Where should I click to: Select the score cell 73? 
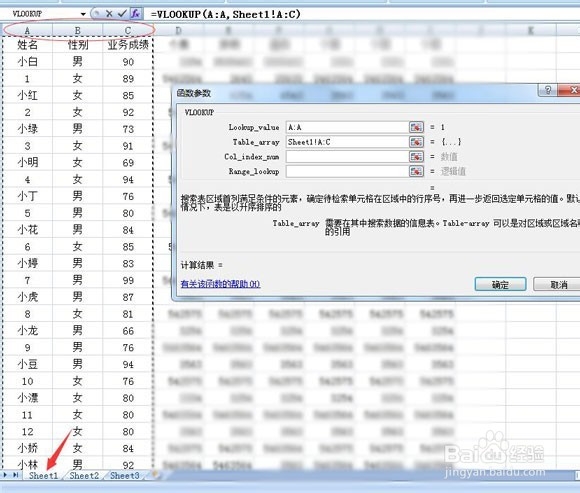pyautogui.click(x=128, y=129)
